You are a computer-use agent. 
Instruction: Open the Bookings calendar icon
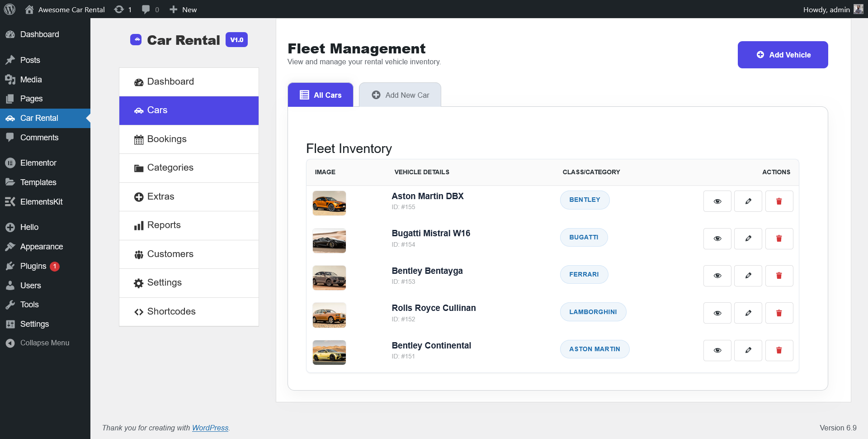[x=138, y=139]
